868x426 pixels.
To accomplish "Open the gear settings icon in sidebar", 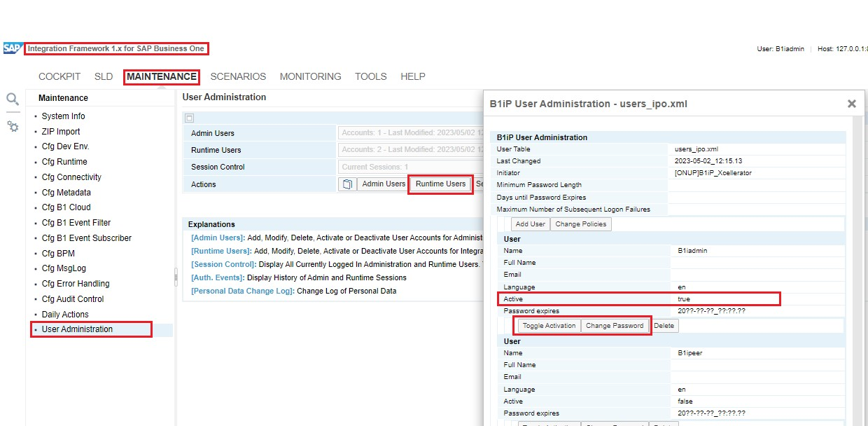I will (13, 127).
